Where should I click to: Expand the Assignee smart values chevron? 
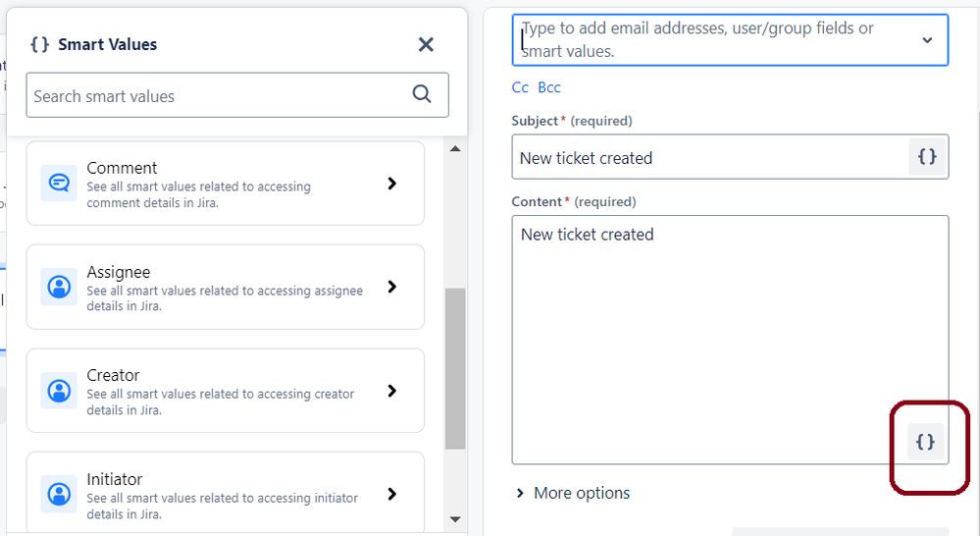[x=391, y=287]
